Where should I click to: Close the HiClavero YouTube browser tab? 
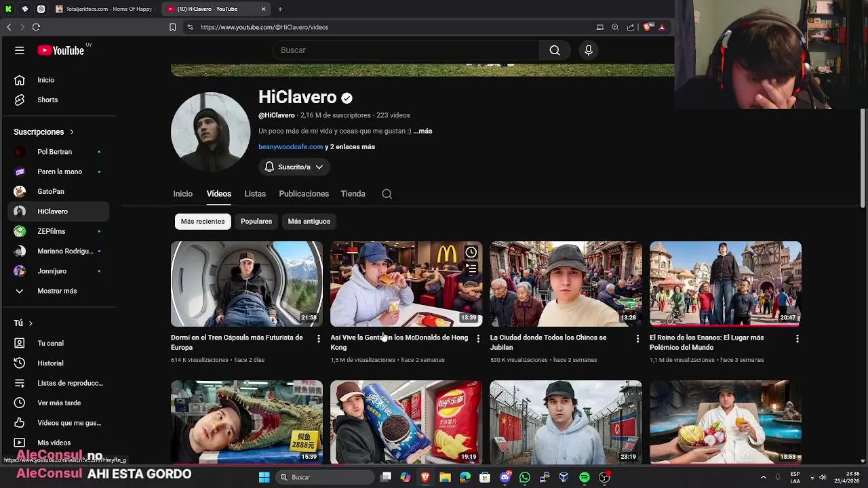tap(264, 9)
